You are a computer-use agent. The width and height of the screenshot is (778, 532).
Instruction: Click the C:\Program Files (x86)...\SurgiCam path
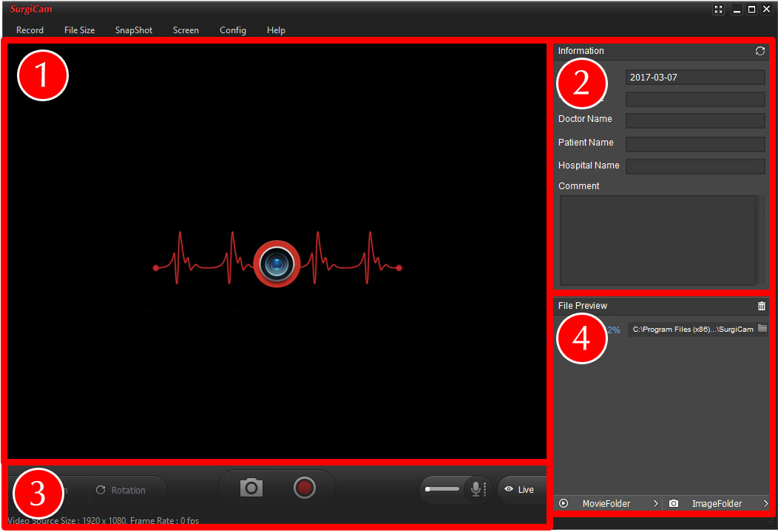click(693, 330)
